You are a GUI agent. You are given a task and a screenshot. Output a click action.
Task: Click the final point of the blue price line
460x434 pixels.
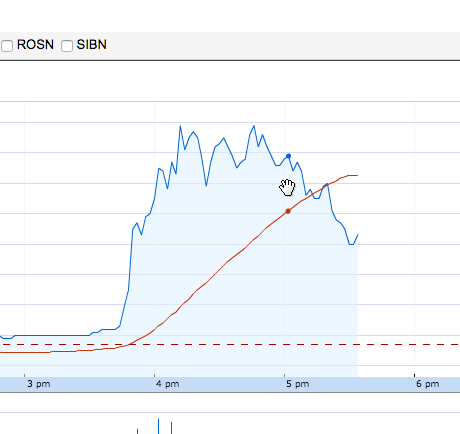358,235
